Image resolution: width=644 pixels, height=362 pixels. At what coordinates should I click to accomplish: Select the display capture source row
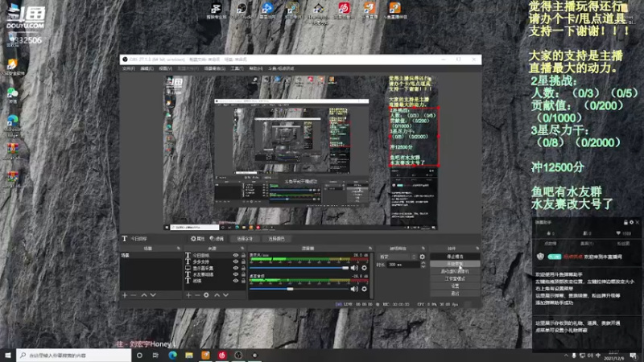click(215, 268)
